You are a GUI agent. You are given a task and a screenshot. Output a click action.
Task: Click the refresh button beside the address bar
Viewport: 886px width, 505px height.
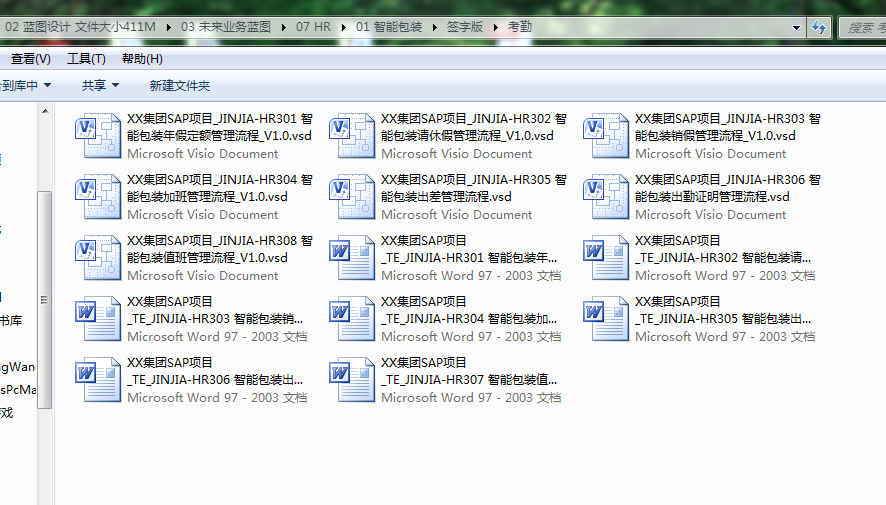coord(819,27)
